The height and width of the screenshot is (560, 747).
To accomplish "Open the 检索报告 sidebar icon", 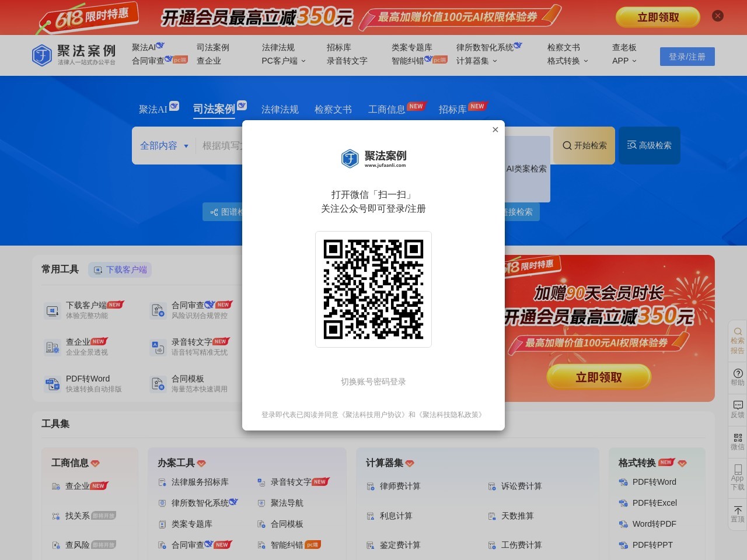I will pos(738,331).
